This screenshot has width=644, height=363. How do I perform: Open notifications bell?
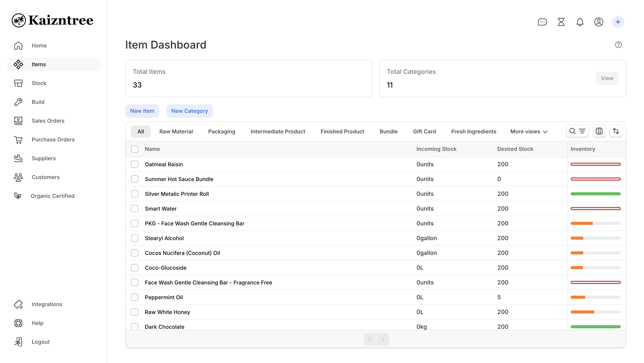coord(580,22)
